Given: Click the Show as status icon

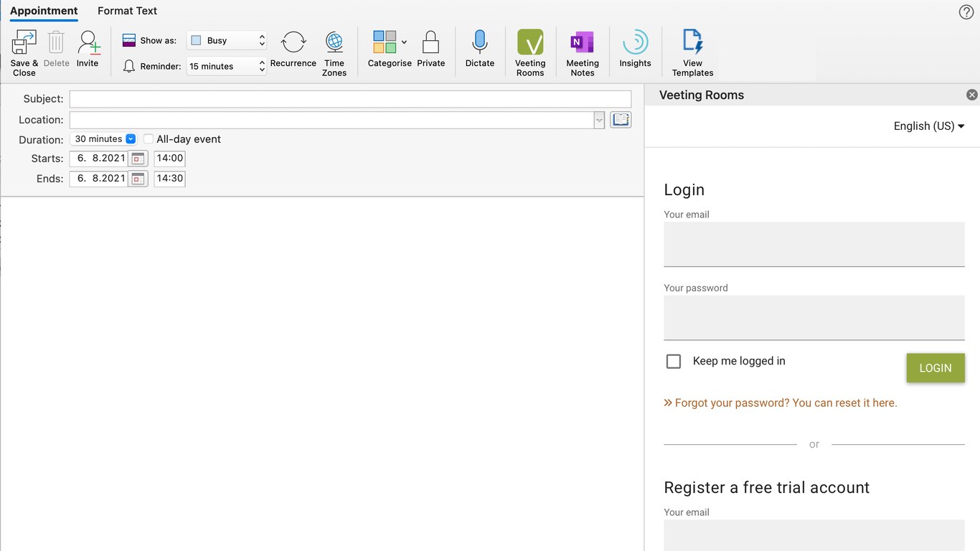Looking at the screenshot, I should point(129,40).
